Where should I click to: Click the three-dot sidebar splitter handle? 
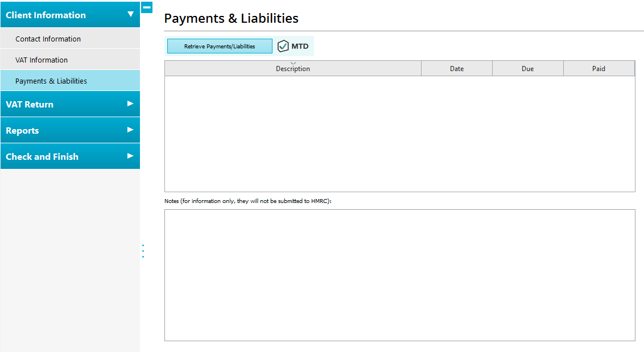pyautogui.click(x=143, y=251)
